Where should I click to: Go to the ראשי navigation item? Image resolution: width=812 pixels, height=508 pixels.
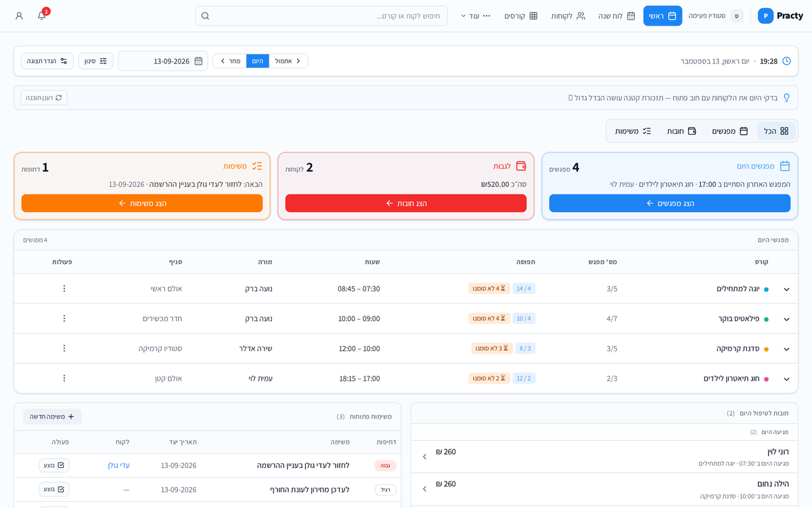point(662,16)
